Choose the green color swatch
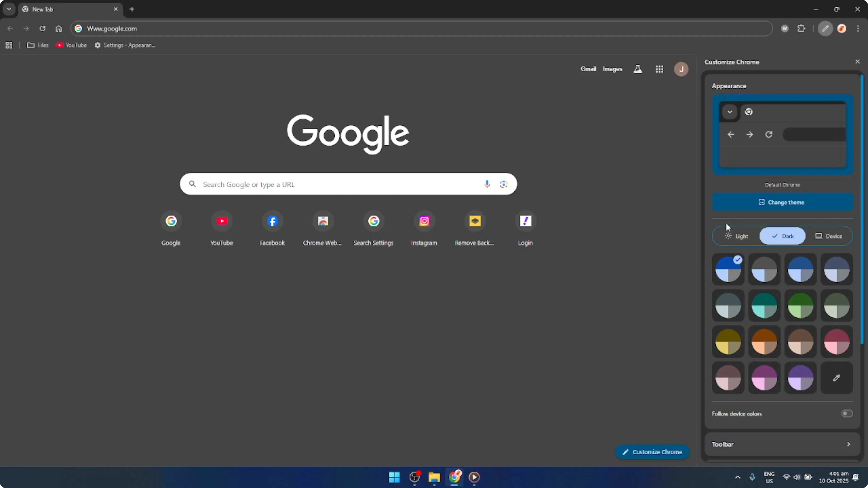This screenshot has width=868, height=488. 801,306
